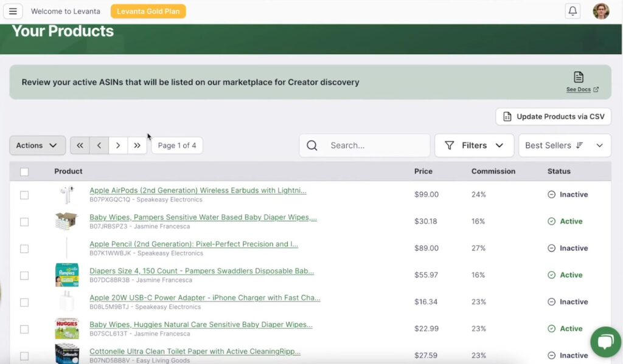
Task: Click the search magnifier icon
Action: [x=312, y=145]
